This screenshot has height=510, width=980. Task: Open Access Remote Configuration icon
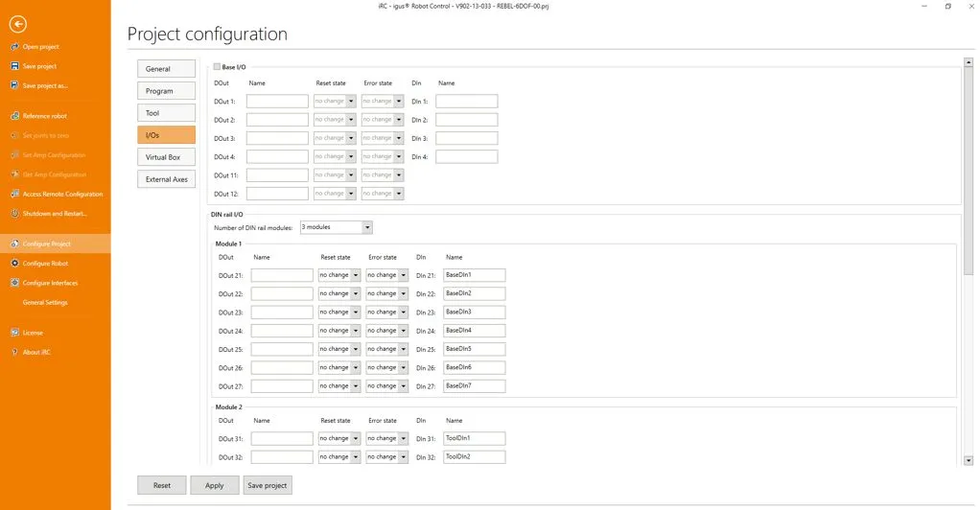[x=15, y=195]
